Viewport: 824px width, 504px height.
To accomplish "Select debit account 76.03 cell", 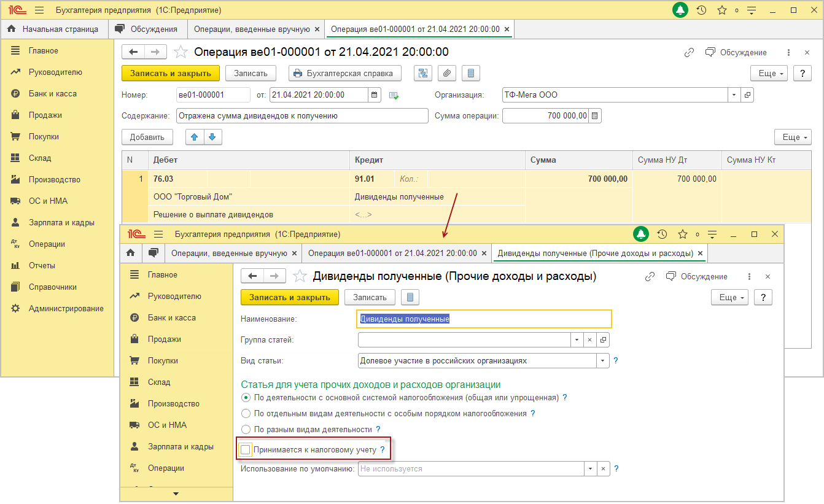I will (177, 179).
